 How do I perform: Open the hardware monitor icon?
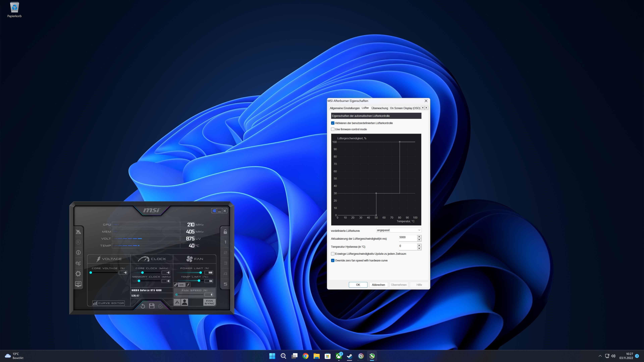pyautogui.click(x=78, y=284)
